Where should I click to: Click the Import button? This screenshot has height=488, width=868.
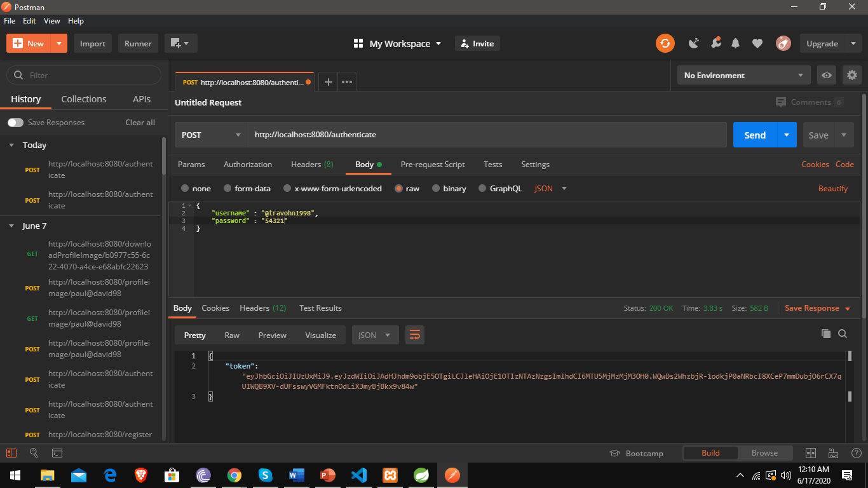pyautogui.click(x=93, y=44)
